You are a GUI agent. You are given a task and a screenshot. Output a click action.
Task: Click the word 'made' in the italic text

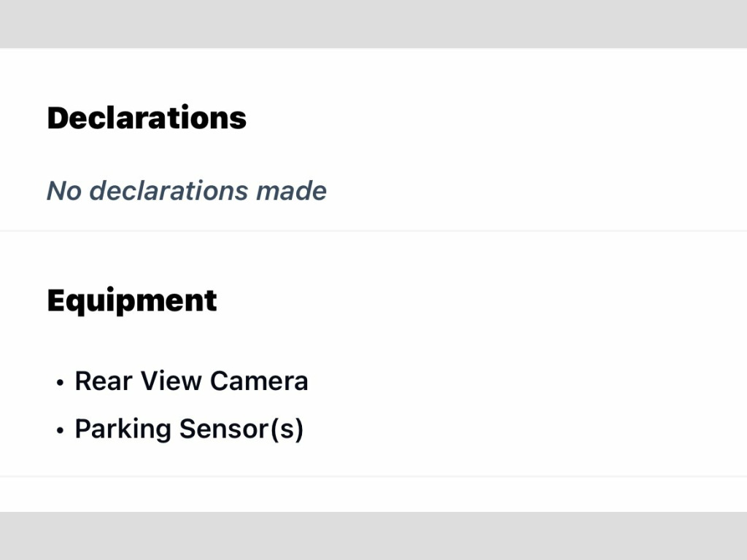[291, 190]
